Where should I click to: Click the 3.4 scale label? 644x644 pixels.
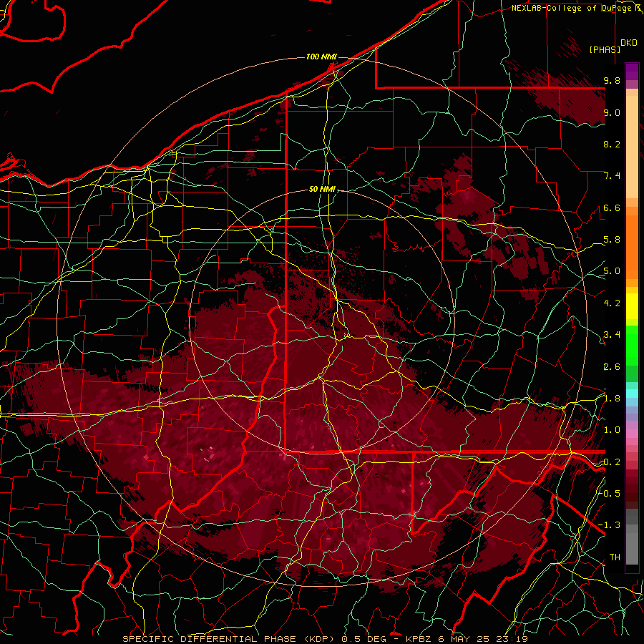[612, 335]
